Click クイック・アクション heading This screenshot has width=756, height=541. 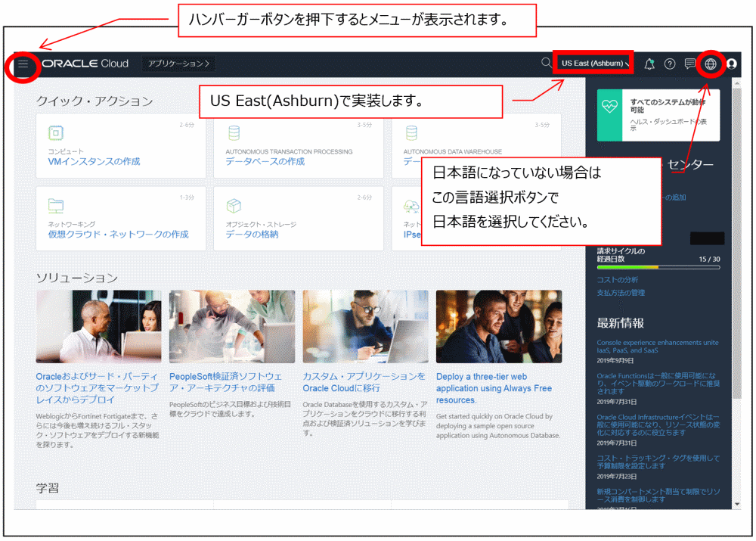tap(94, 101)
